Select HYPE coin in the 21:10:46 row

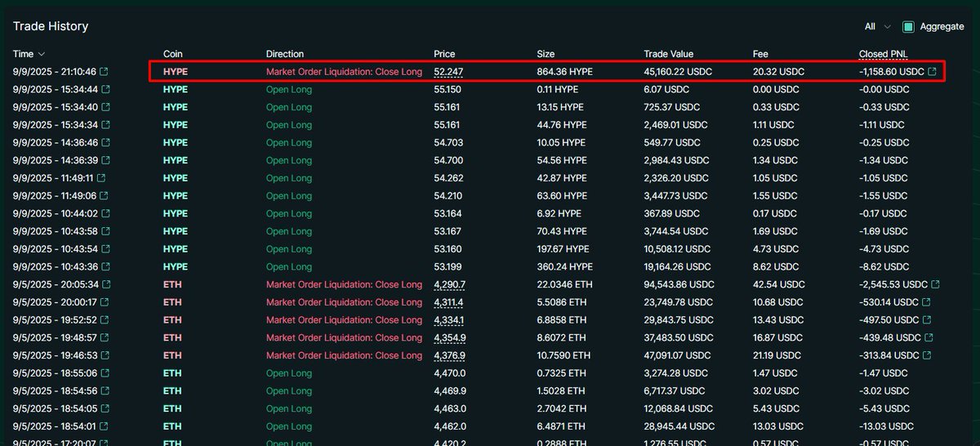tap(176, 72)
